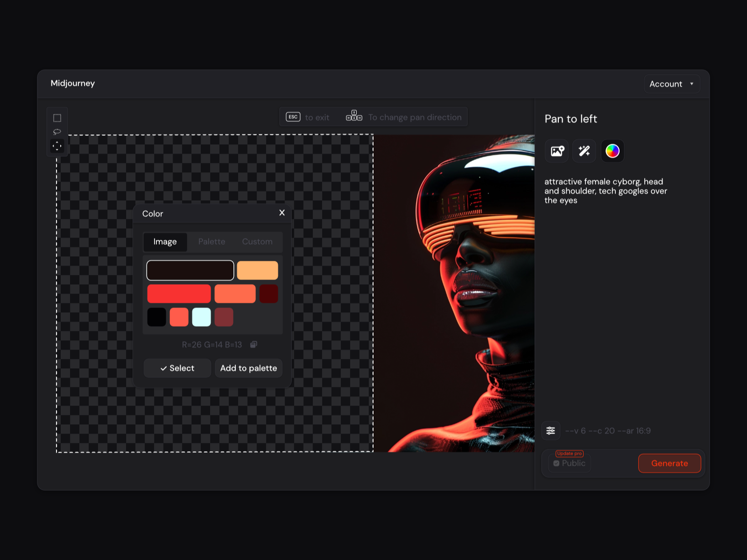
Task: Open the add image reference option
Action: coord(556,151)
